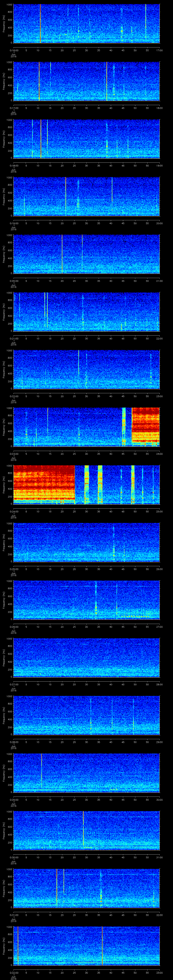173x980 pixels.
Task: Click the 0:17:00 time axis label
Action: pos(14,108)
